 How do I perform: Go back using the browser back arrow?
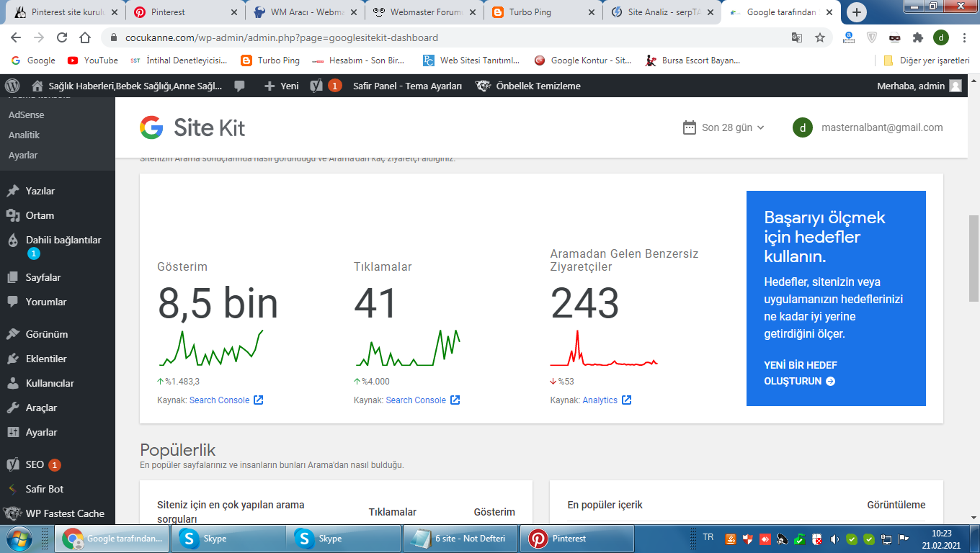(x=16, y=37)
